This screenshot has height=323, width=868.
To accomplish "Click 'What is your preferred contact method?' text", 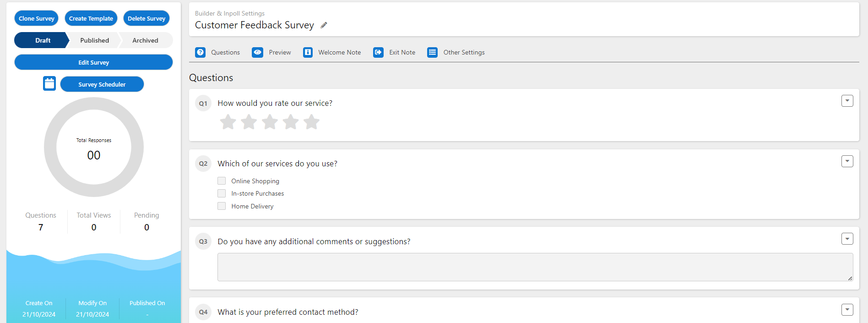I will point(288,312).
